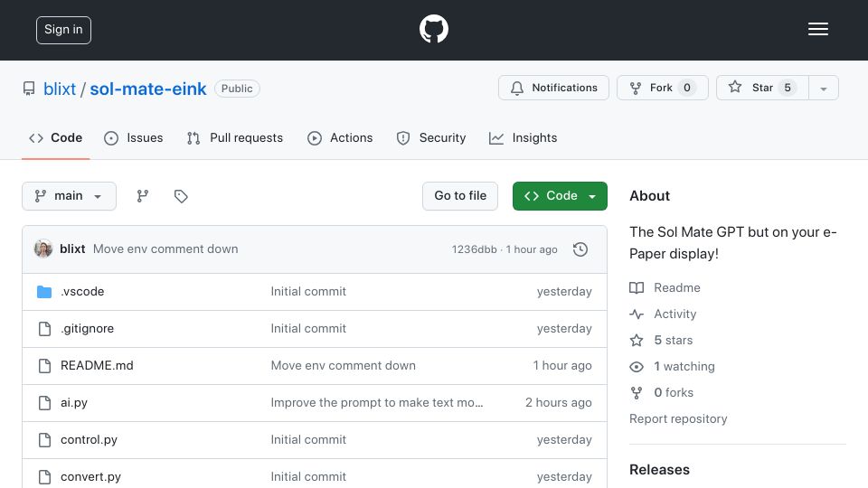Click the GitHub logo in header

point(433,29)
